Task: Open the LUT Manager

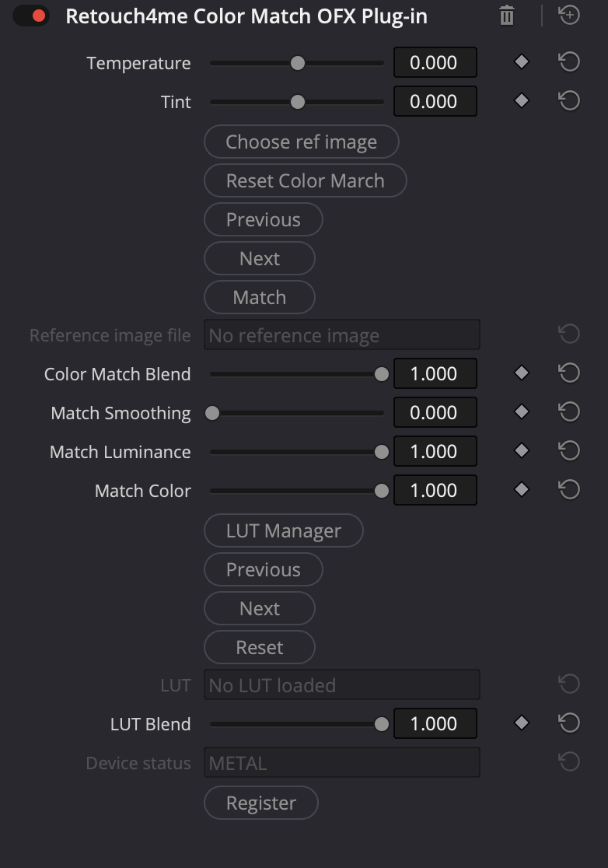Action: pyautogui.click(x=283, y=530)
